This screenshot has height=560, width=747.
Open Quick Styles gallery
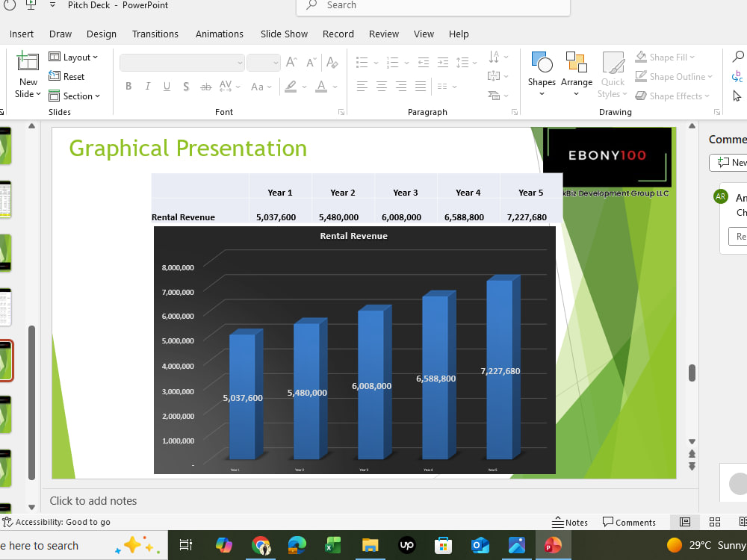click(x=613, y=75)
